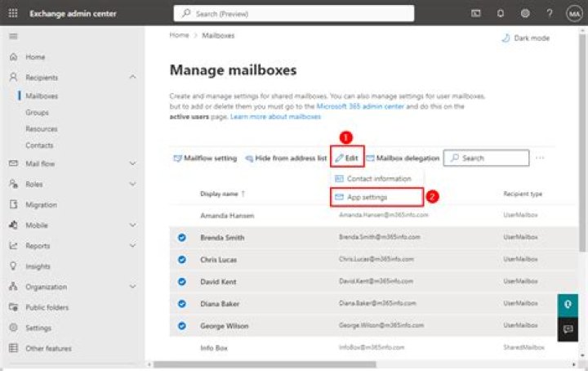Select the Amanda Hansen row name
Screen dimensions: 588x371
coord(227,216)
